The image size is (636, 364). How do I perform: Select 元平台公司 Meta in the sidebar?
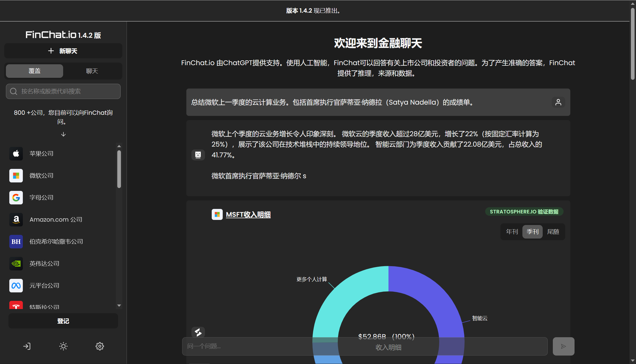tap(44, 285)
